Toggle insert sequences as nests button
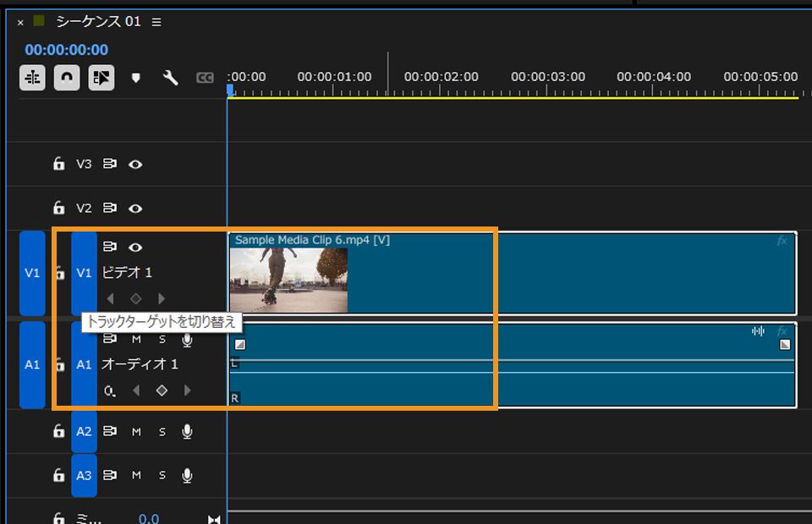Viewport: 812px width, 524px height. click(x=33, y=78)
